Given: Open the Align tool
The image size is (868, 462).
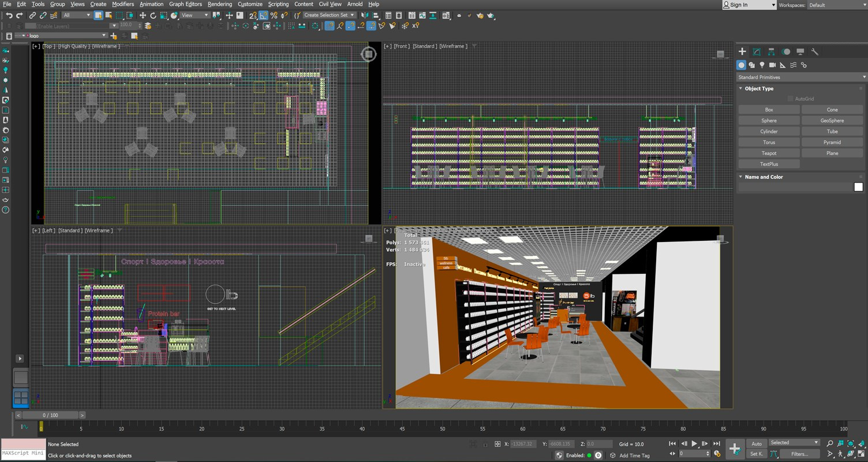Looking at the screenshot, I should (x=375, y=15).
